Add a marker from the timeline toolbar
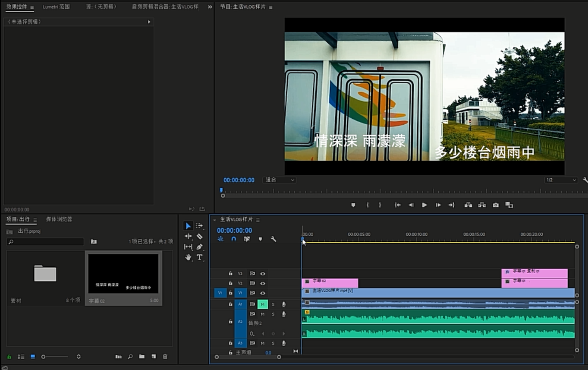Image resolution: width=588 pixels, height=370 pixels. coord(260,239)
